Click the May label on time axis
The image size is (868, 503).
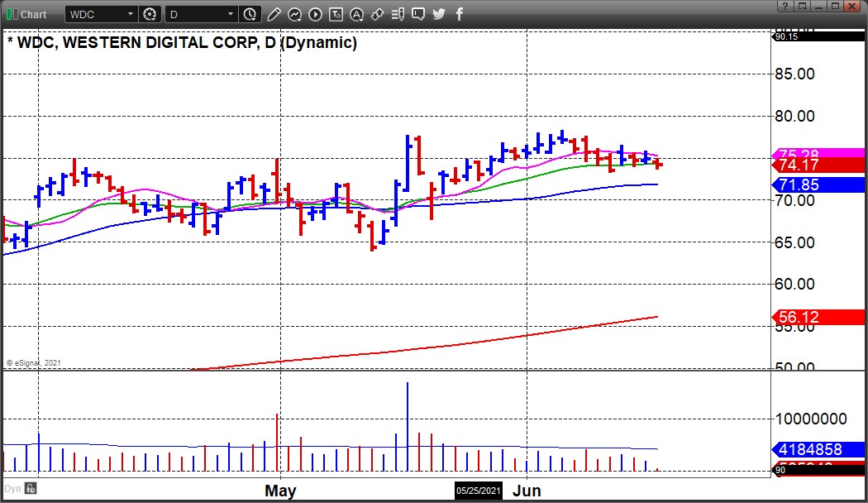[280, 491]
